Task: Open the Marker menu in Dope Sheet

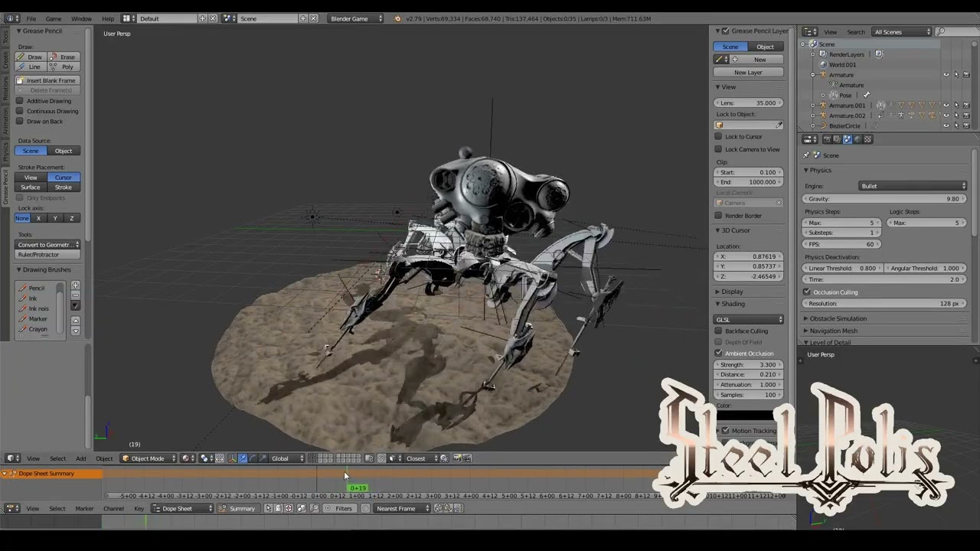Action: (84, 508)
